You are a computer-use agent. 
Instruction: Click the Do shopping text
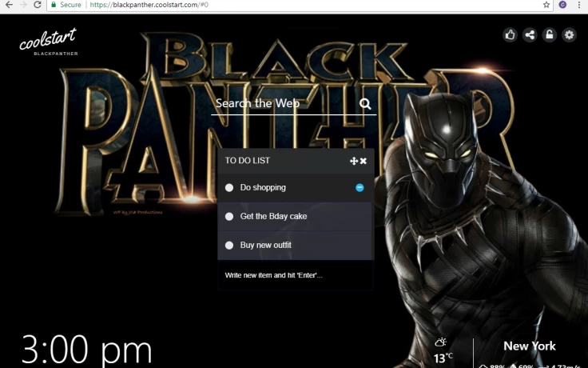(263, 187)
